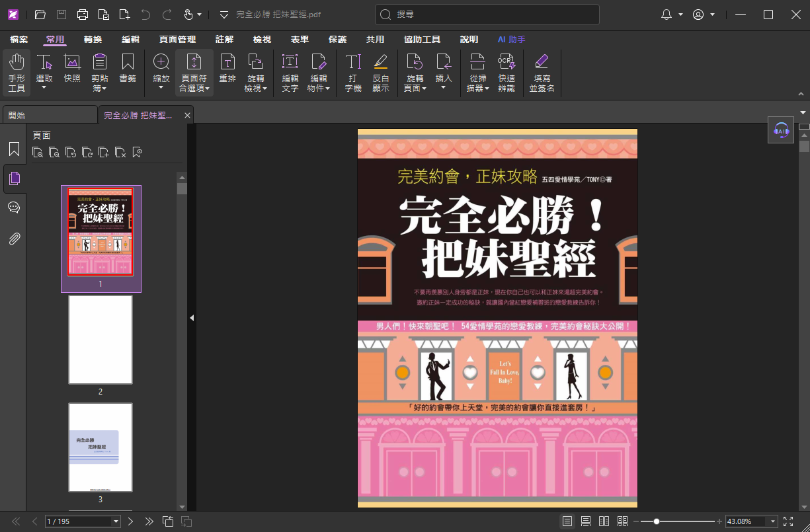Enlarge page thumbnails in Pages panel
The image size is (810, 532).
coord(38,153)
